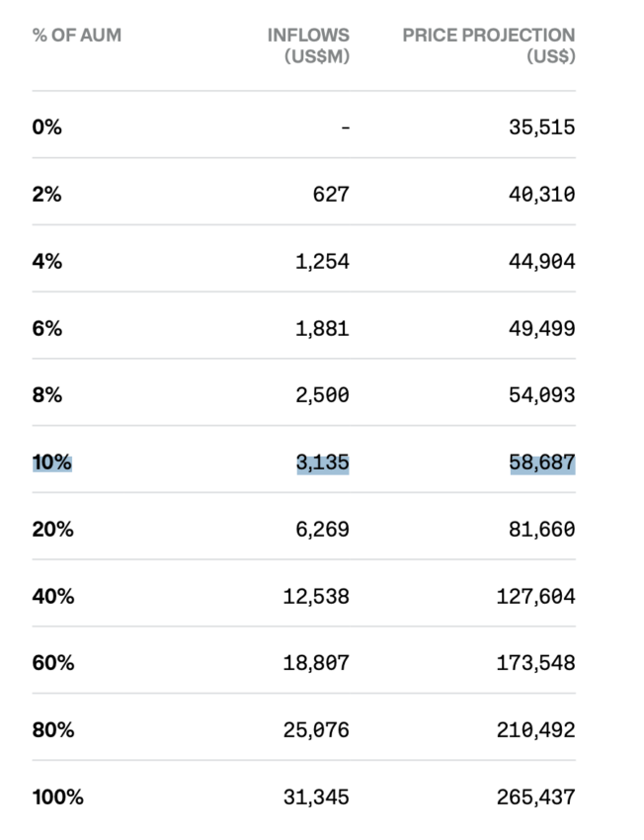Click the "INFLOWS (US$M)" column header
644x840 pixels.
click(x=308, y=45)
